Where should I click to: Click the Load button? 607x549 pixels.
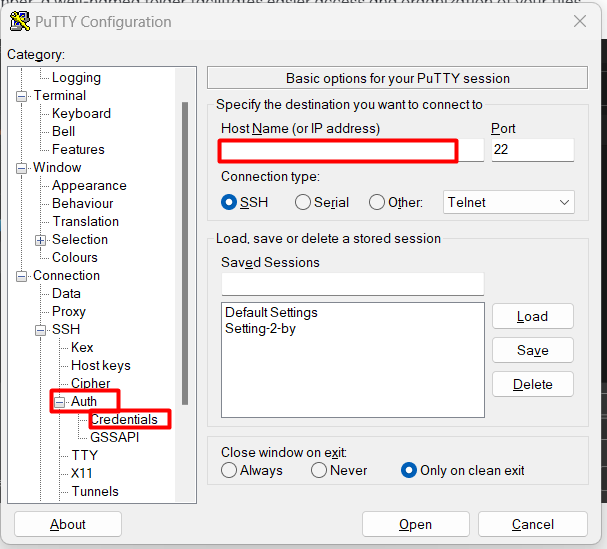click(x=533, y=316)
